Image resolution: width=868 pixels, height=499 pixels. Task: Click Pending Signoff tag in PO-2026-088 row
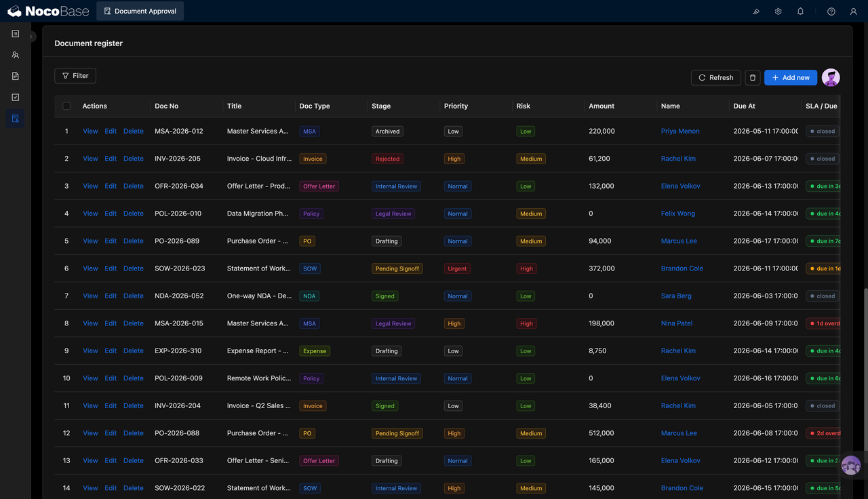point(397,433)
